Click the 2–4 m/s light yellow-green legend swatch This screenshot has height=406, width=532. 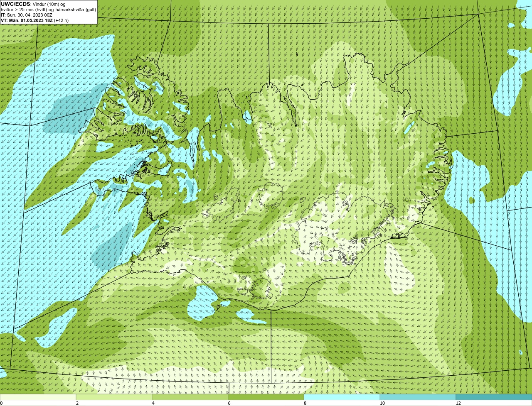[x=114, y=397]
